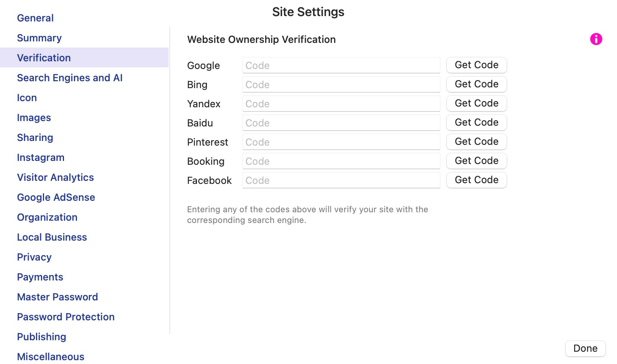Image resolution: width=617 pixels, height=364 pixels.
Task: Open the Publishing settings
Action: pyautogui.click(x=41, y=337)
